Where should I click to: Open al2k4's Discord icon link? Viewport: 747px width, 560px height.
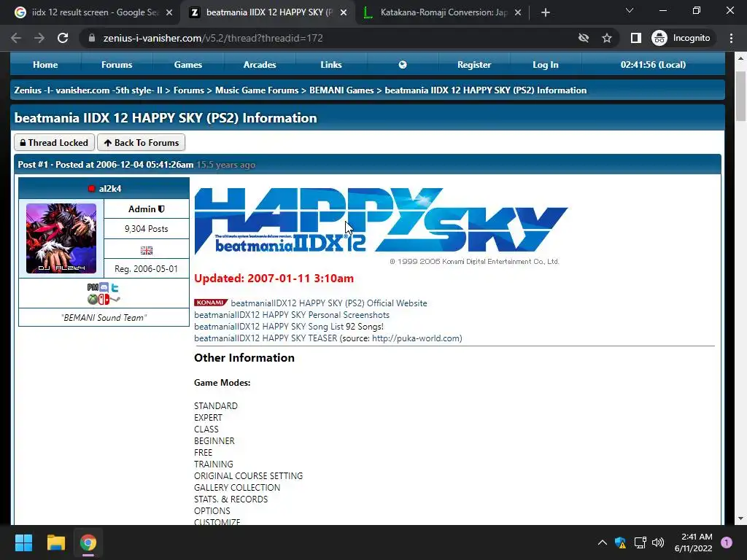[x=104, y=287]
